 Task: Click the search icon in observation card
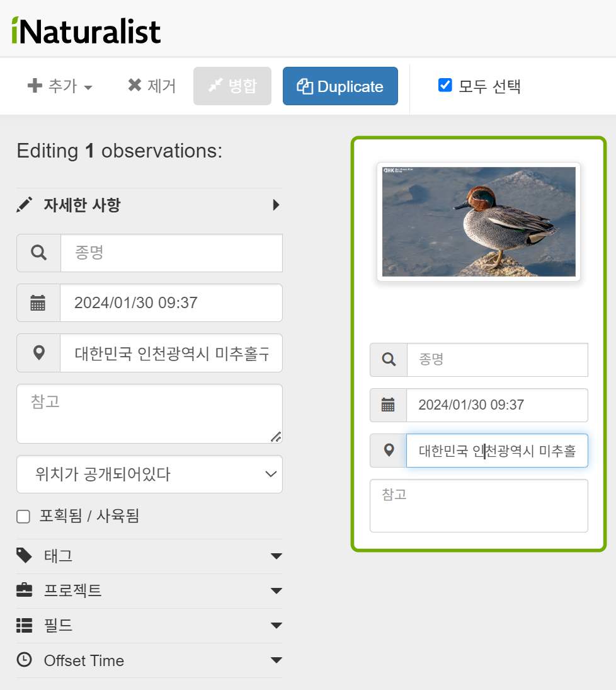(x=389, y=360)
